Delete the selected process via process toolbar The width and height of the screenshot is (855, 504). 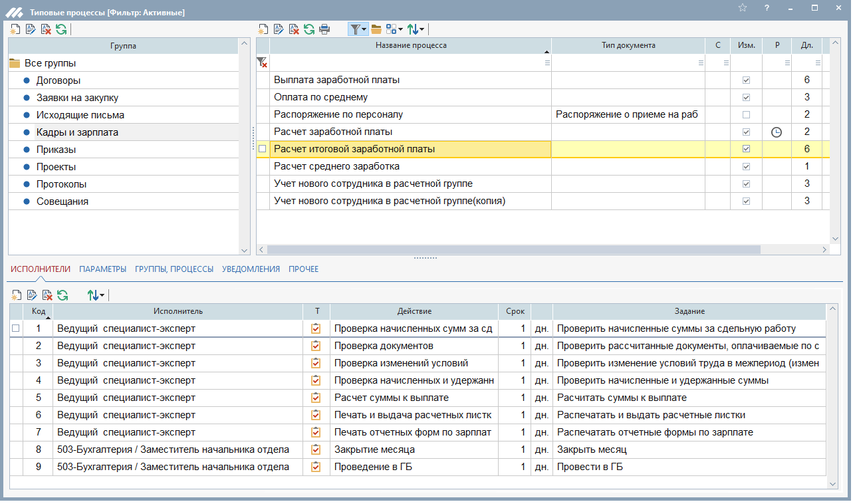click(x=294, y=29)
